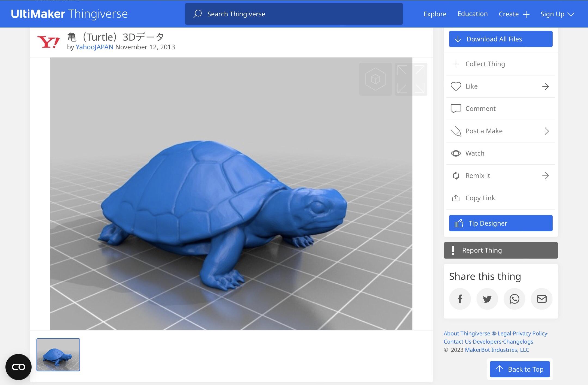The width and height of the screenshot is (588, 385).
Task: Focus the Search Thingiverse field
Action: click(x=294, y=14)
